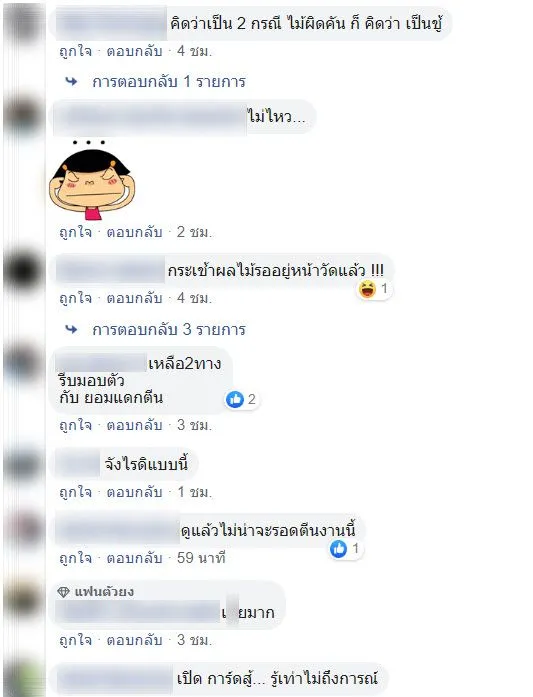533x697 pixels.
Task: Open profile avatar beside the กระเช้าผลไม้ comment
Action: 23,270
